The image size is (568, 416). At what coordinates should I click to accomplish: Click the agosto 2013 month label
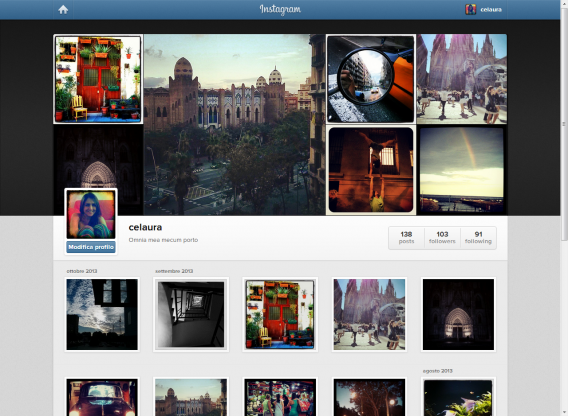point(438,371)
